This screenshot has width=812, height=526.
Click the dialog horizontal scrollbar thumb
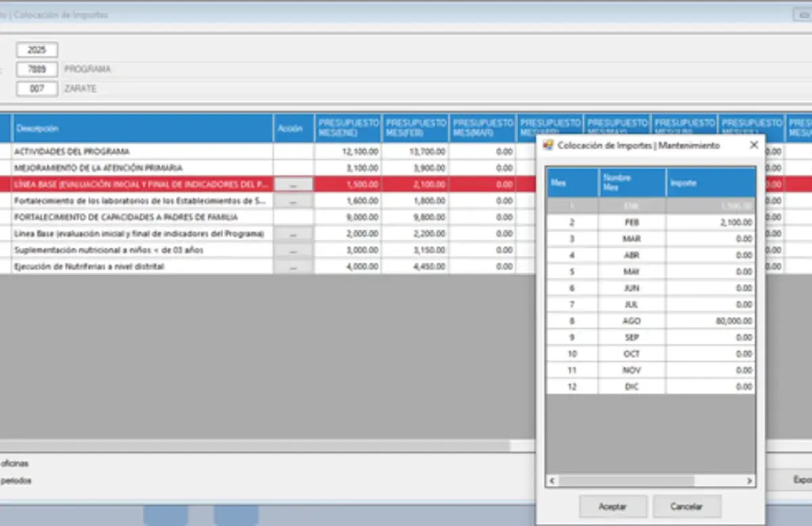pyautogui.click(x=627, y=481)
